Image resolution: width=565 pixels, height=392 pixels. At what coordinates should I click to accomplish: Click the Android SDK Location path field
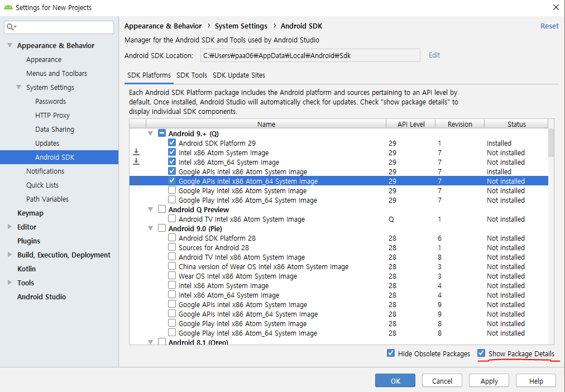tap(310, 55)
